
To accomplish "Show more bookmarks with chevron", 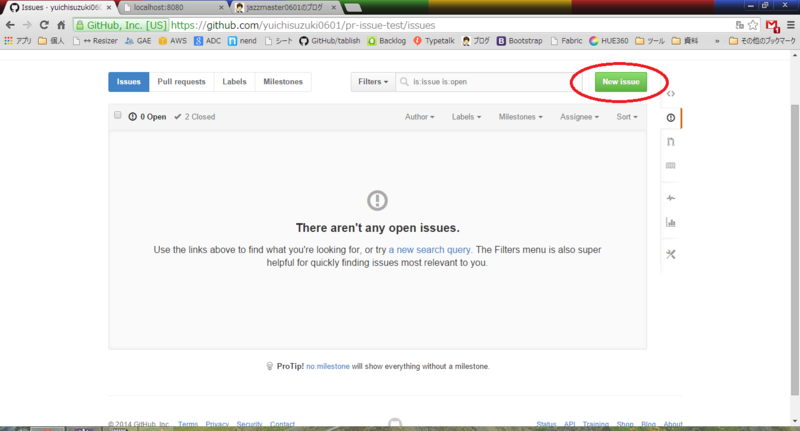I will click(x=717, y=41).
